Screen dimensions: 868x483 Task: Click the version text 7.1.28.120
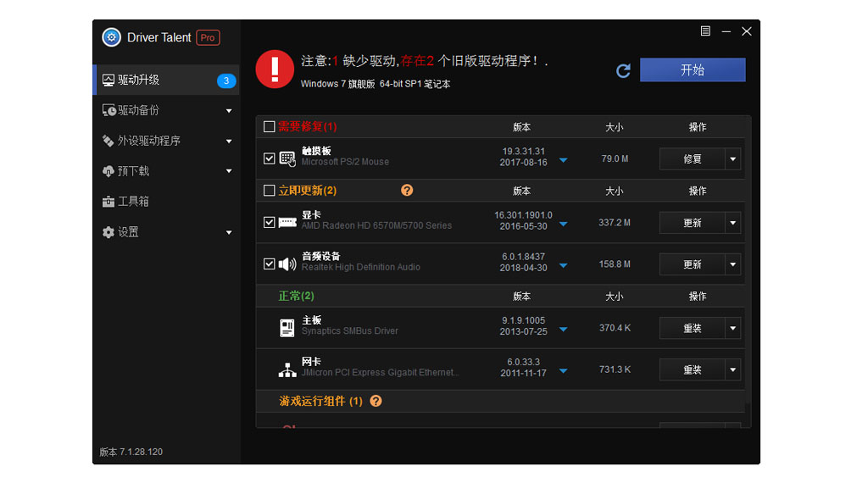pos(142,452)
